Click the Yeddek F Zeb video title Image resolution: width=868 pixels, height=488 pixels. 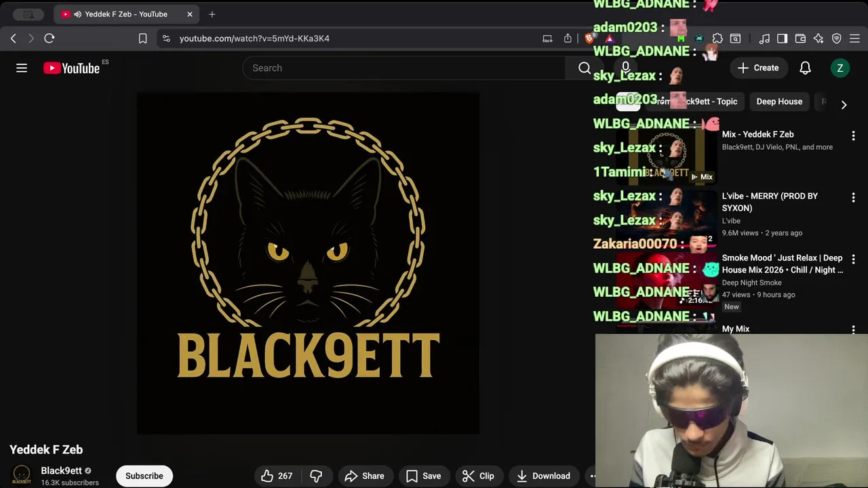46,449
